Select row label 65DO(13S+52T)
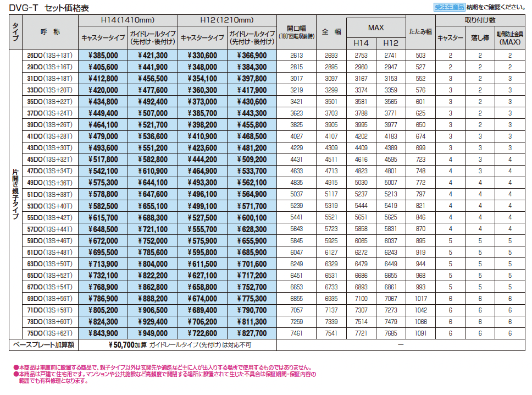This screenshot has width=532, height=395. 50,276
